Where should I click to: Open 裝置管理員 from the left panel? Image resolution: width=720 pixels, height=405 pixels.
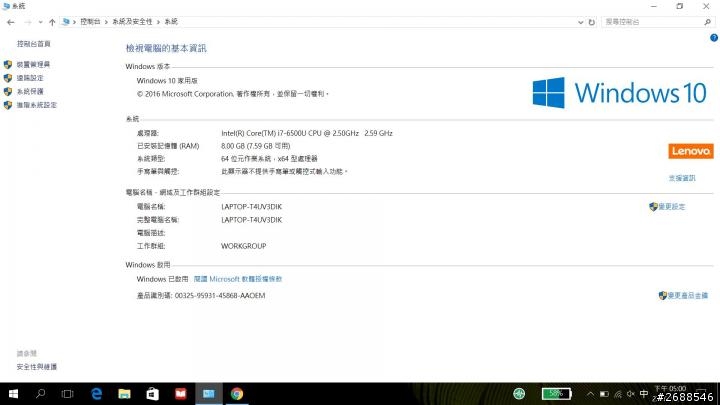coord(33,64)
